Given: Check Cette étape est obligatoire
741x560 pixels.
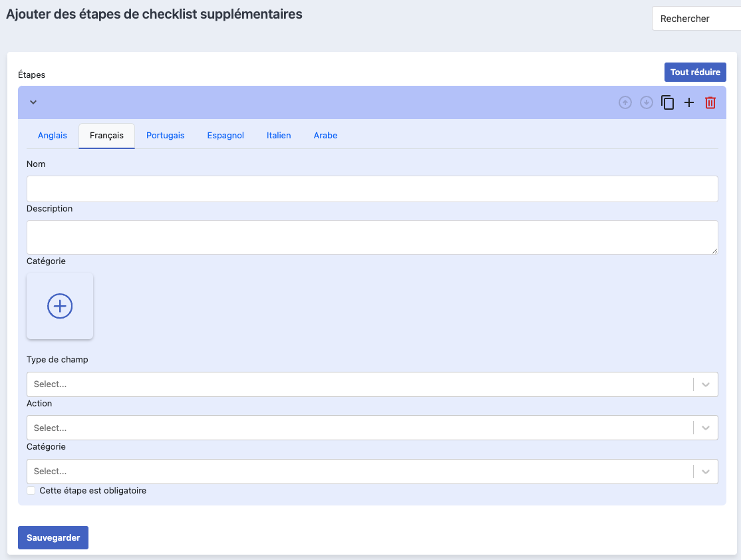Looking at the screenshot, I should (31, 491).
